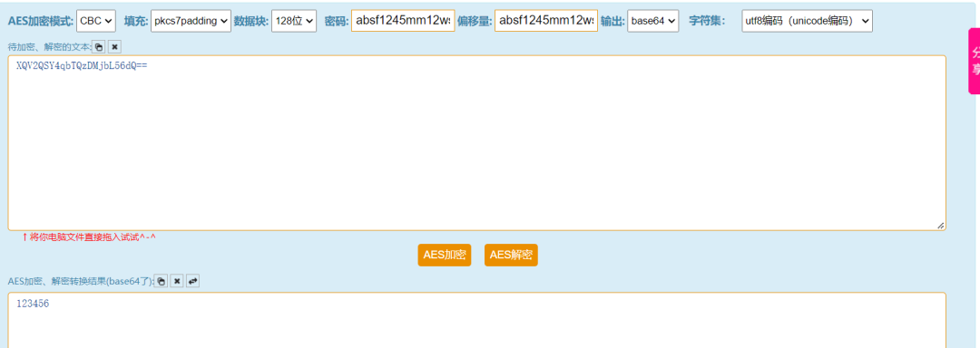Copy the text to encrypt/decrypt

pyautogui.click(x=99, y=47)
